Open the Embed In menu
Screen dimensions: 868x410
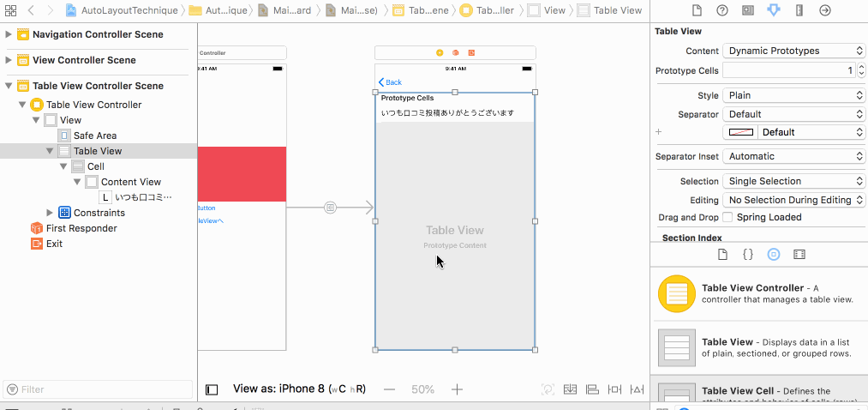click(570, 389)
